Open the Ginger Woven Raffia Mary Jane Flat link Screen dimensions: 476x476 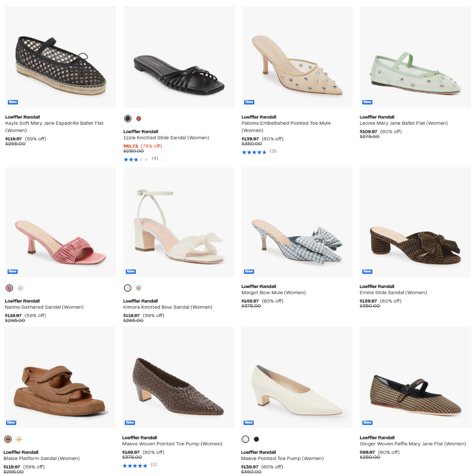coord(413,444)
